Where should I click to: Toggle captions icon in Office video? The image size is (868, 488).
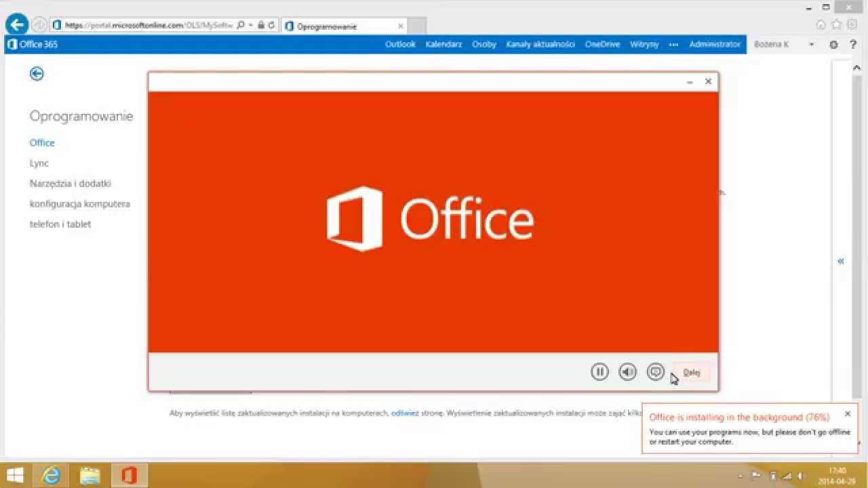[655, 371]
